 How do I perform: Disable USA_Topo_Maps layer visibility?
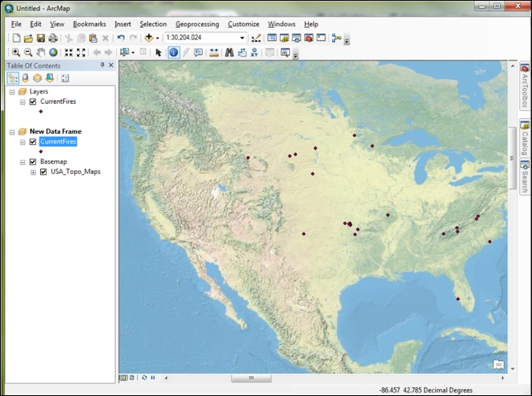point(43,172)
